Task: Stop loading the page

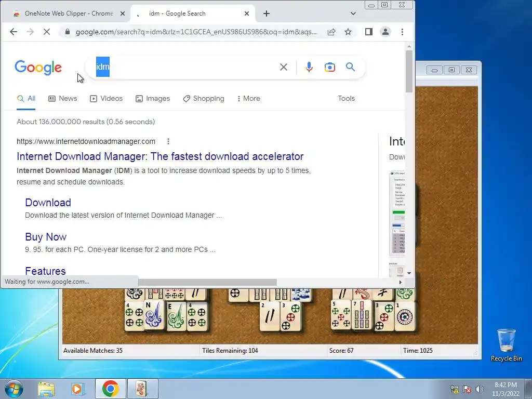Action: [x=47, y=32]
